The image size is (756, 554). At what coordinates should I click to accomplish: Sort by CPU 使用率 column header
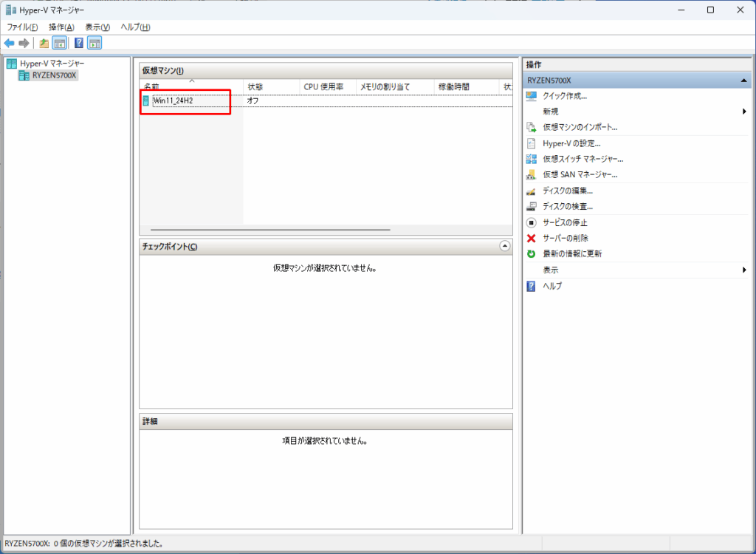[328, 86]
